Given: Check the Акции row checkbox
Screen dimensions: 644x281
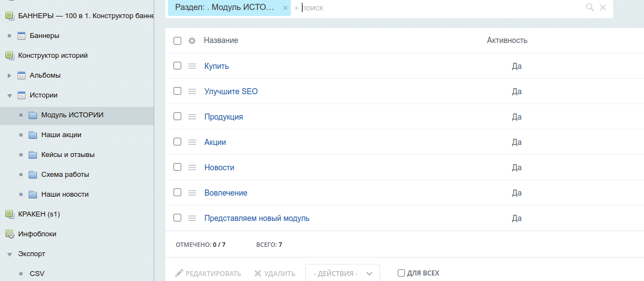Looking at the screenshot, I should point(177,142).
